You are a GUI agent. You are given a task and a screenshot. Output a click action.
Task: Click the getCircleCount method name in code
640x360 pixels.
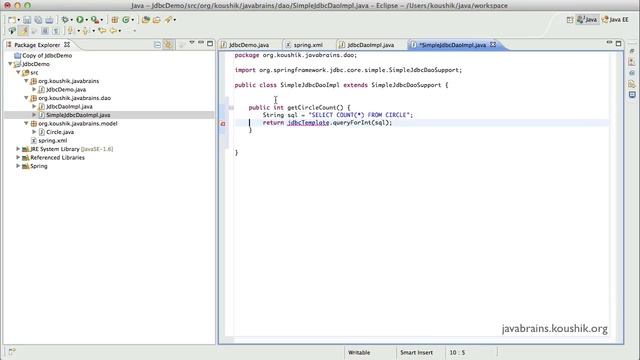[312, 108]
